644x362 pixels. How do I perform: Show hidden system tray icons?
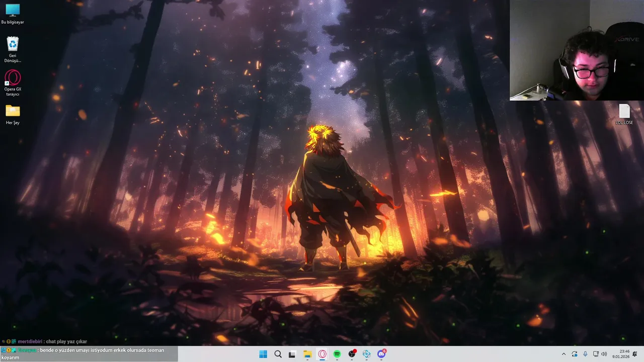563,354
